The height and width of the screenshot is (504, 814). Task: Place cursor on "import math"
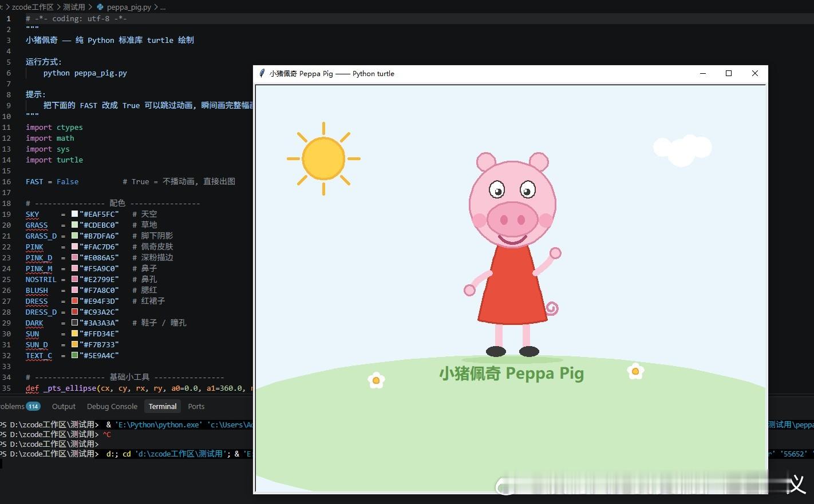click(50, 138)
